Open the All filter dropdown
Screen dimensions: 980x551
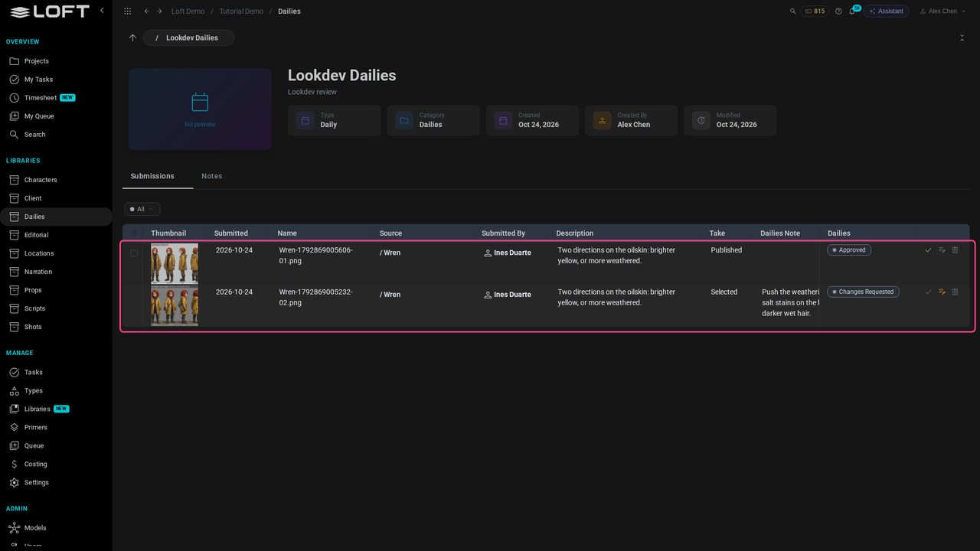pyautogui.click(x=142, y=209)
